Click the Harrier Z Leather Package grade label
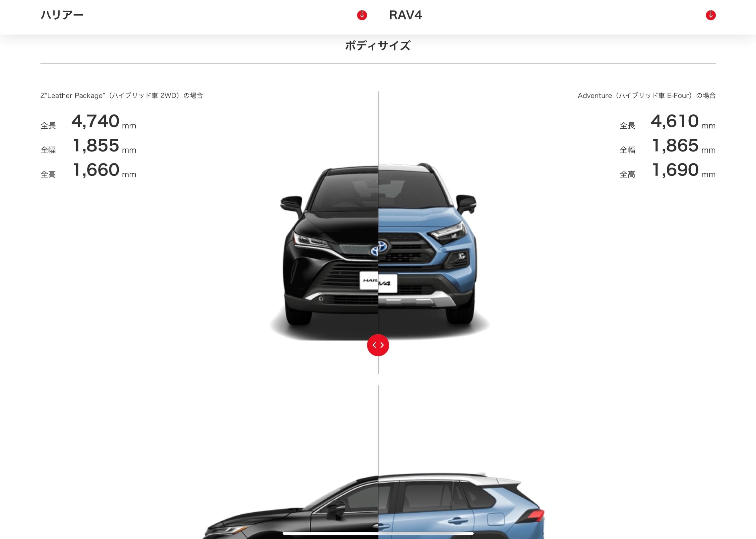The image size is (756, 539). click(122, 96)
